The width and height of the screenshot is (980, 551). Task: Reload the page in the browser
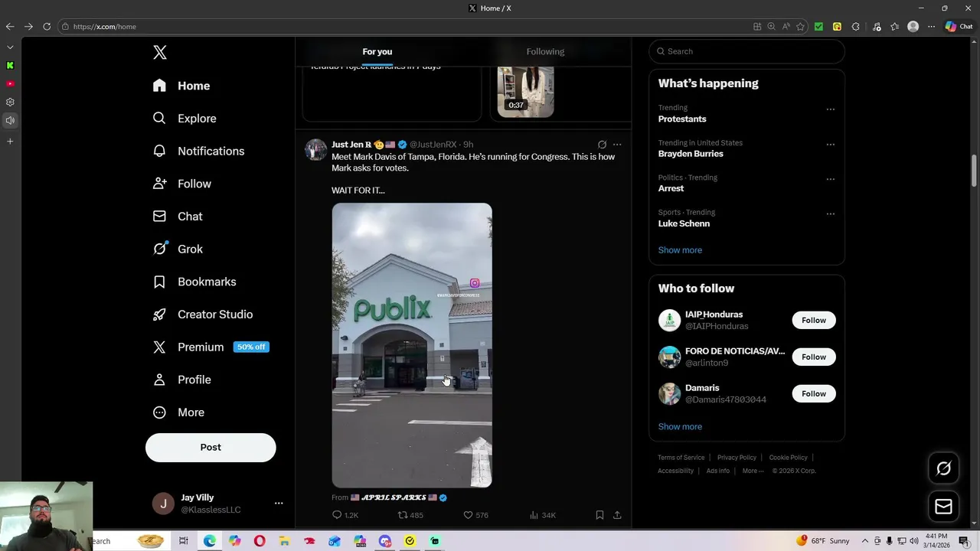pos(47,26)
